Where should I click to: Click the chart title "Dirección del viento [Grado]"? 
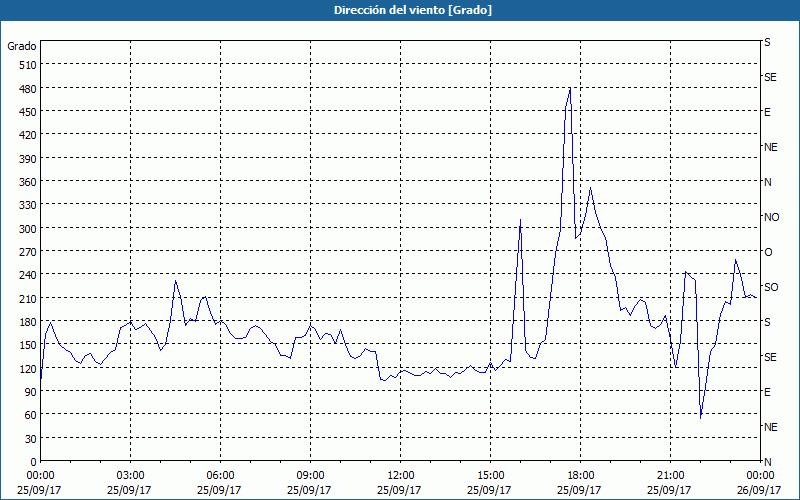click(413, 10)
